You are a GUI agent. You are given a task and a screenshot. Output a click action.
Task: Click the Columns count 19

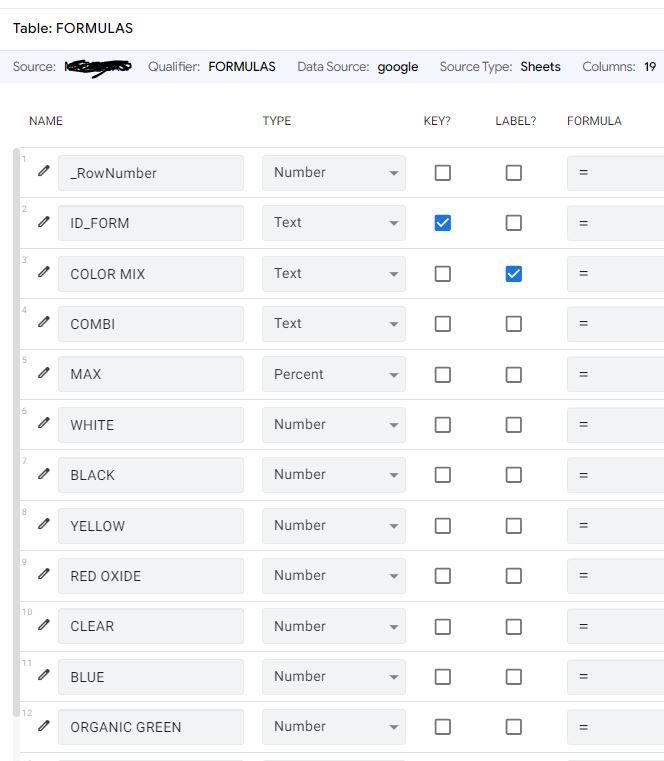[650, 66]
